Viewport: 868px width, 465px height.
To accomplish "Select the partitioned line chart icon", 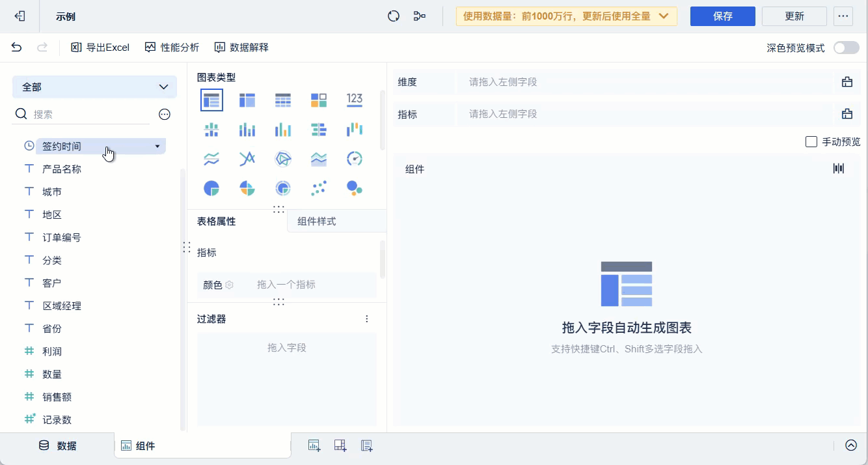I will point(211,158).
